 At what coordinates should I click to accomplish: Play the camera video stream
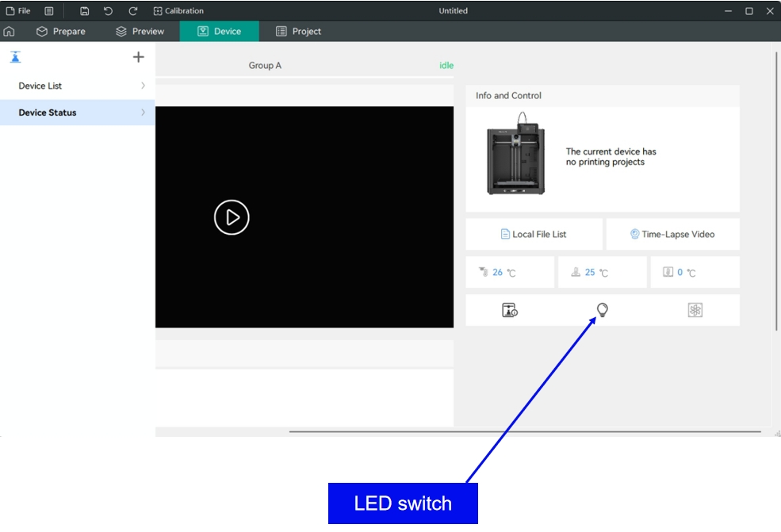(231, 217)
